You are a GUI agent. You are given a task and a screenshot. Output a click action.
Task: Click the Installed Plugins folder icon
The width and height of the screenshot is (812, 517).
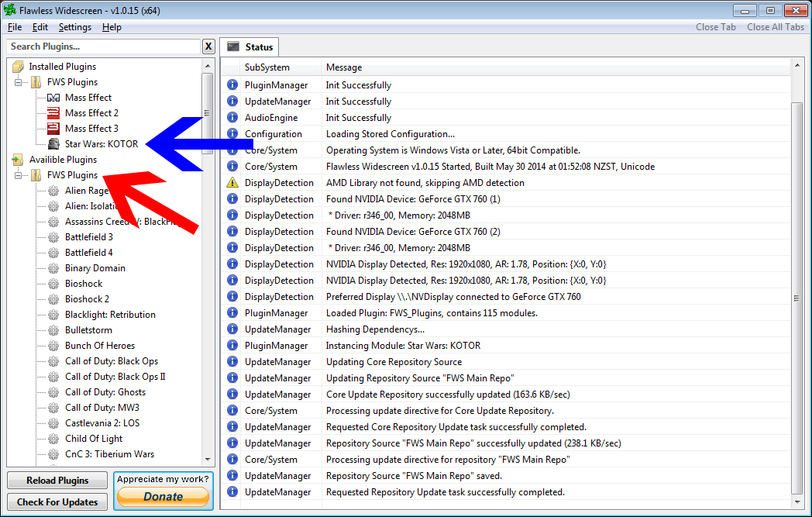(18, 67)
